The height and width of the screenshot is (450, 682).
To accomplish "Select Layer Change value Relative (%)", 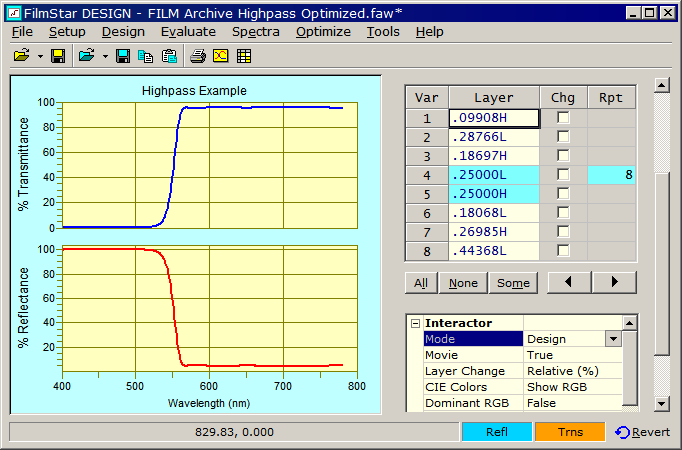I will tap(573, 371).
